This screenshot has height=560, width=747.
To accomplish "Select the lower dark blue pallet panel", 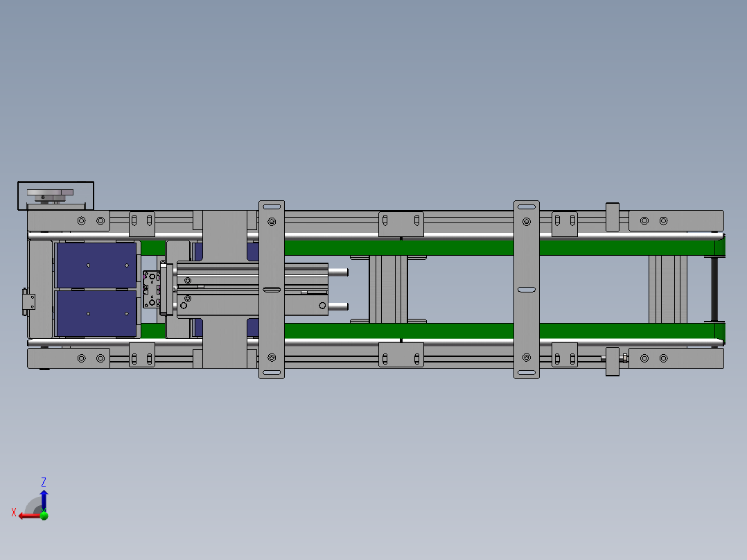I will point(97,313).
